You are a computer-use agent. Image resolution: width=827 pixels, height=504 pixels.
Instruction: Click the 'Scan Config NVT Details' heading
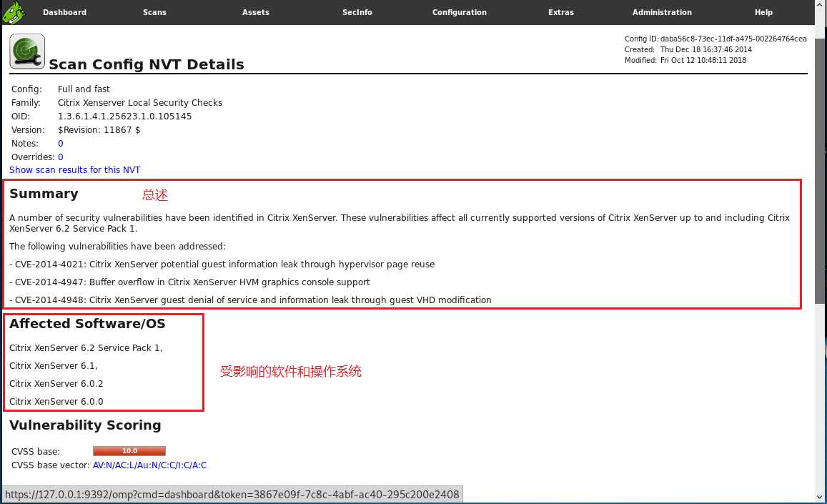[x=147, y=64]
